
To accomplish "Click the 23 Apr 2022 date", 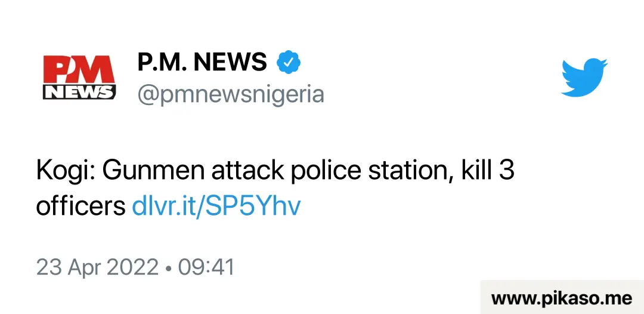I will 97,267.
